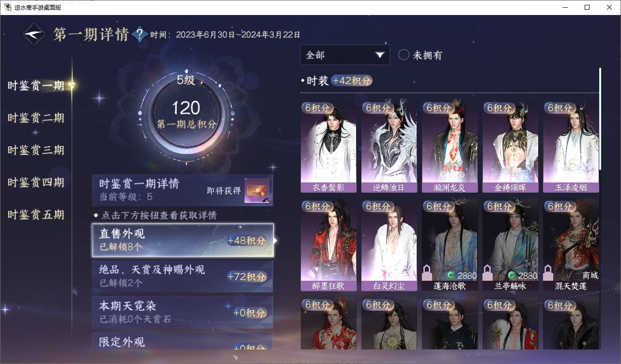
Task: Click the lock icon on 混天焚莲
Action: coord(548,272)
